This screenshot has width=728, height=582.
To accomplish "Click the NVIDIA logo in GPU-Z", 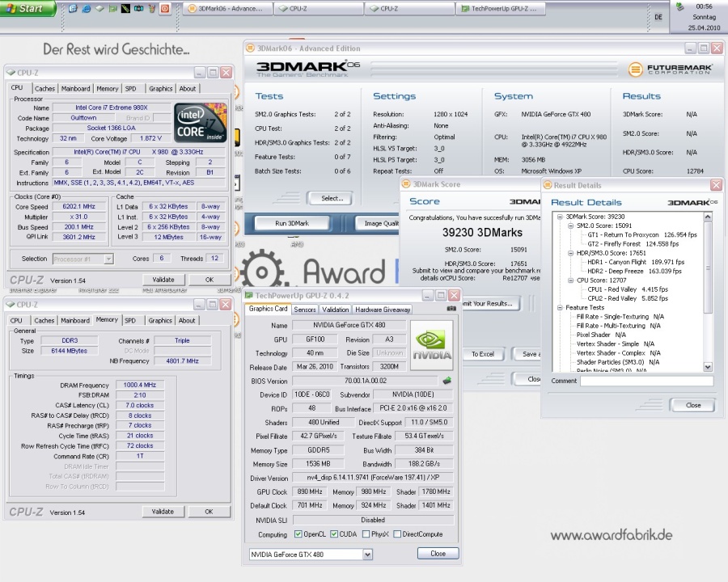I will pyautogui.click(x=432, y=345).
